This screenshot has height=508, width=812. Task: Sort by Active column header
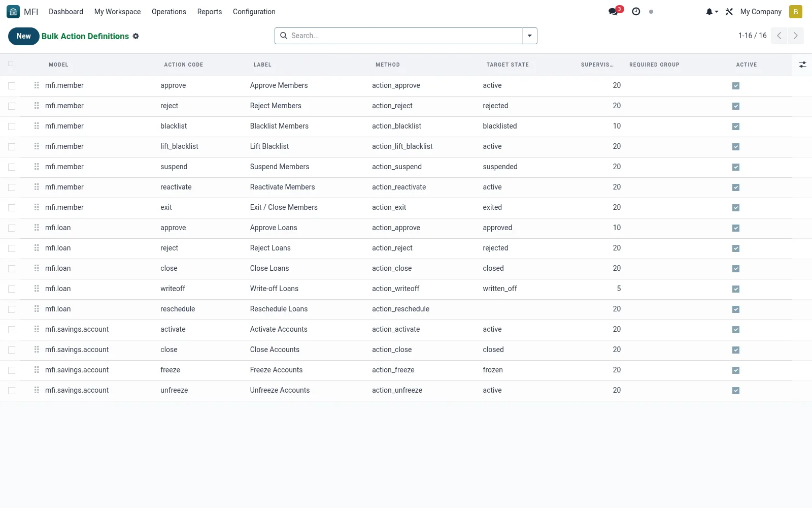pos(747,65)
